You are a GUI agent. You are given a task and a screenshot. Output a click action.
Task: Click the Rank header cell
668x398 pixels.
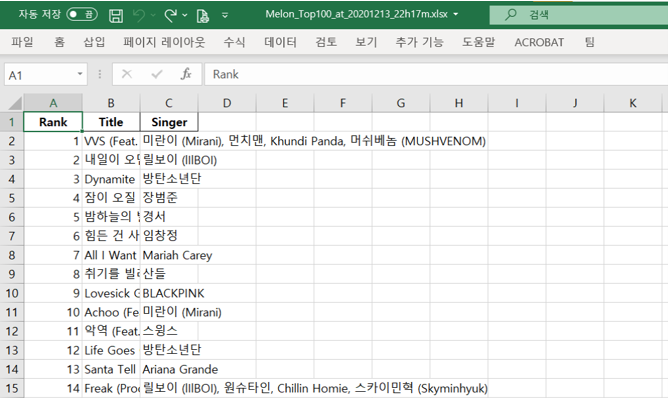click(x=53, y=122)
